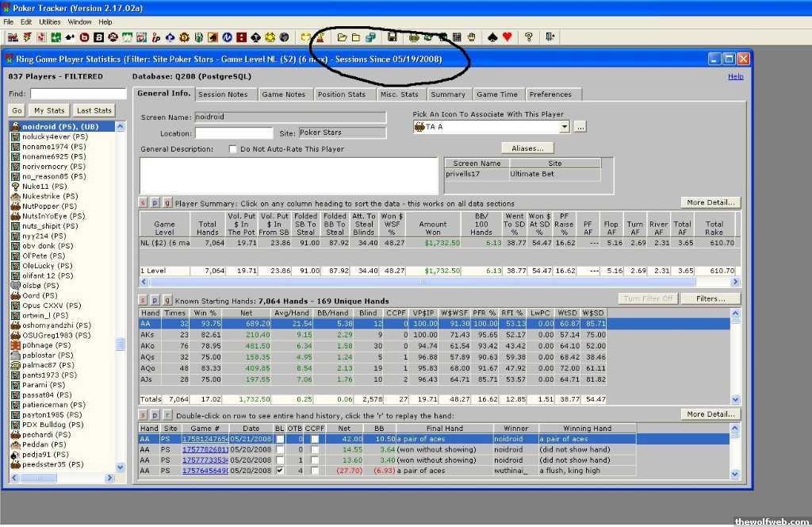Open the Window menu

79,22
